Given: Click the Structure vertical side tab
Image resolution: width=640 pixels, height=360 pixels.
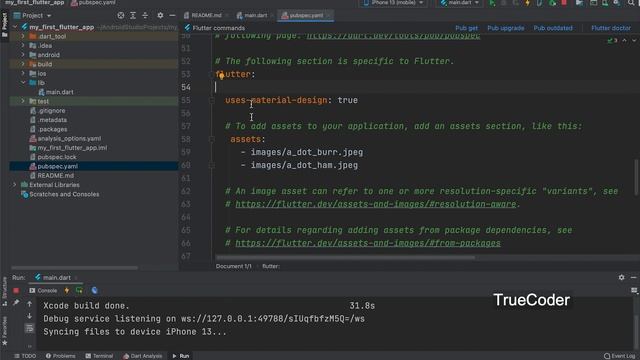Looking at the screenshot, I should click(4, 290).
